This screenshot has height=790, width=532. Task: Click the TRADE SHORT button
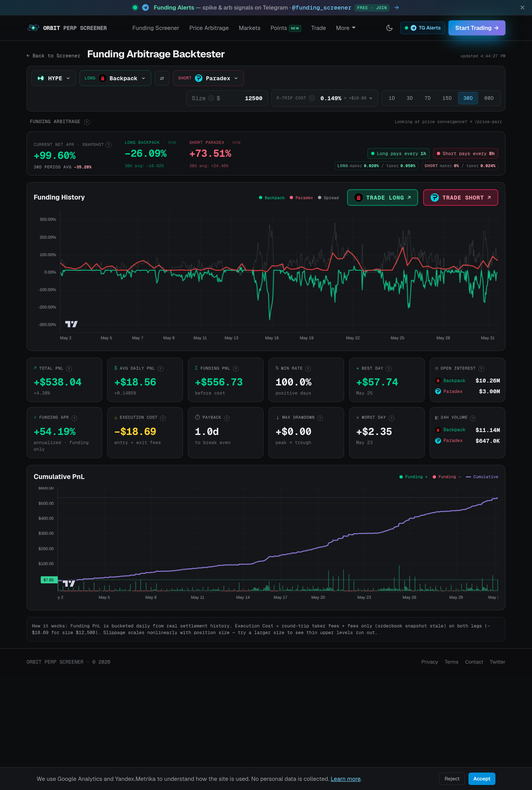[461, 197]
